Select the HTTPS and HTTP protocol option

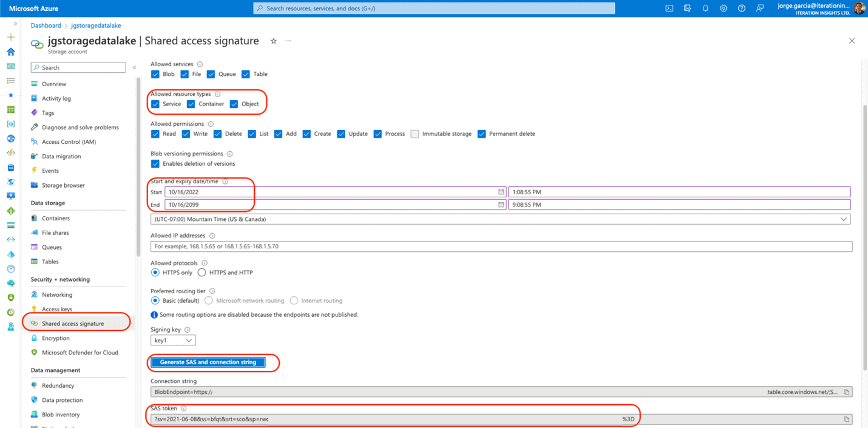(x=200, y=272)
